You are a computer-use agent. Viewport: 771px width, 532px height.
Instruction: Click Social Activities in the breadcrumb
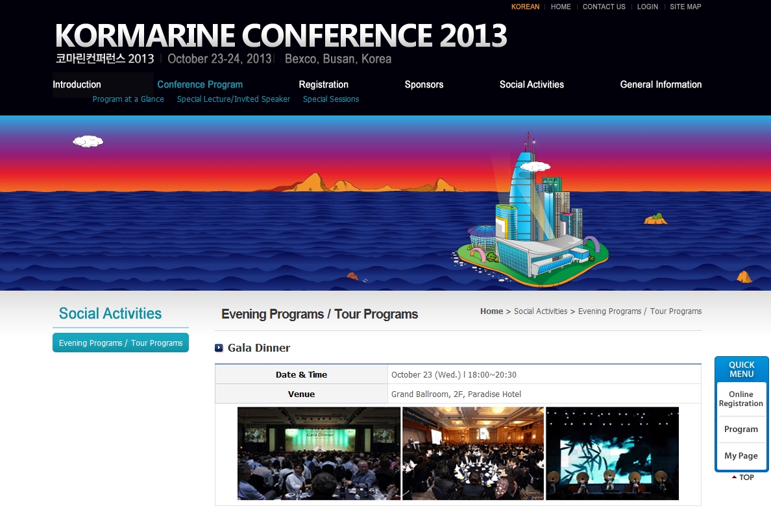(541, 311)
